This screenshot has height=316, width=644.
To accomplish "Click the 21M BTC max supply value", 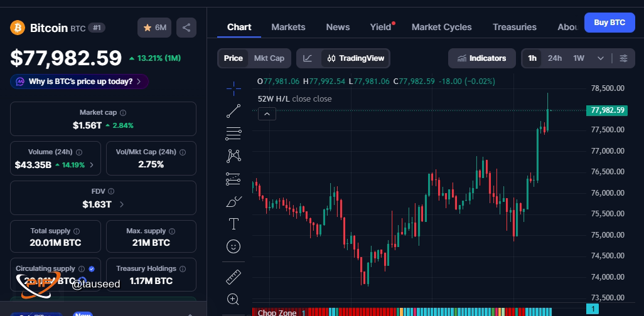I will pyautogui.click(x=151, y=243).
